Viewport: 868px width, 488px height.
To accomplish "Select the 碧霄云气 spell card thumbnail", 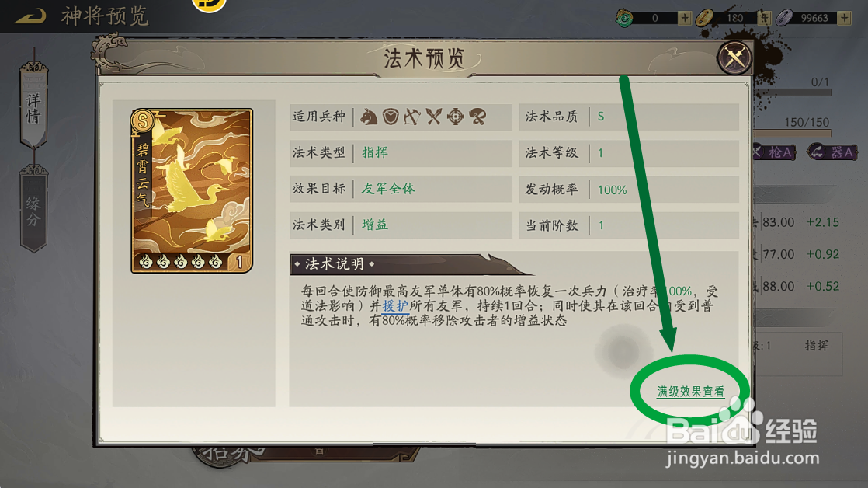I will click(192, 190).
